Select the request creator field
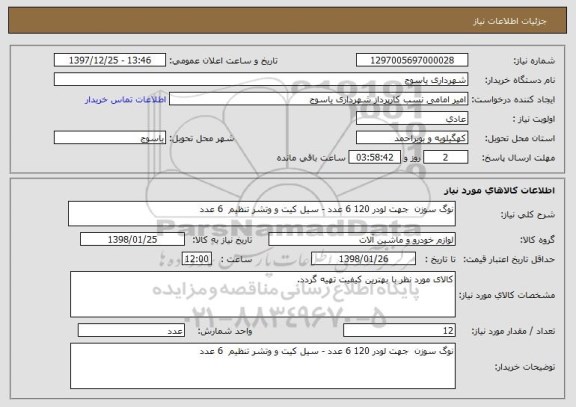 (x=318, y=99)
